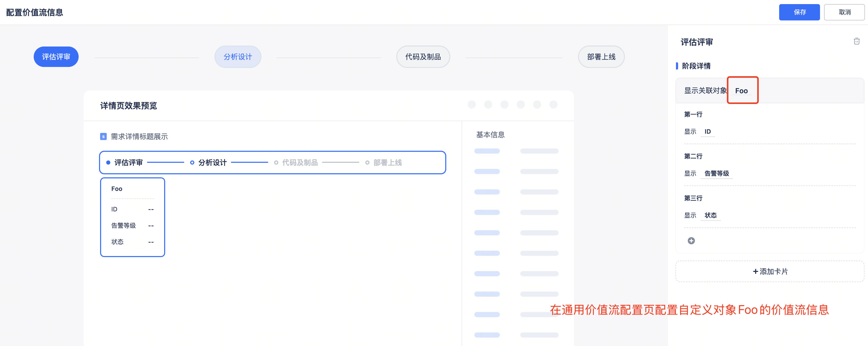Click the 取消 button
Image resolution: width=868 pixels, height=346 pixels.
point(844,12)
